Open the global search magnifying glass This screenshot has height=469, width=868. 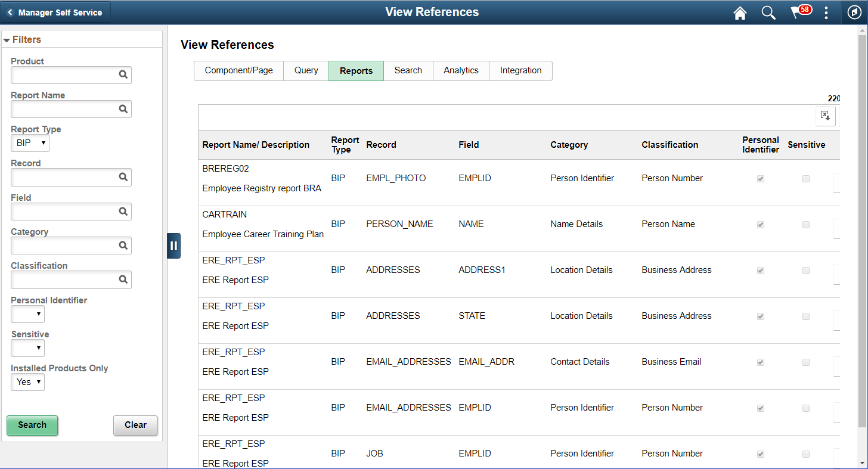(768, 13)
